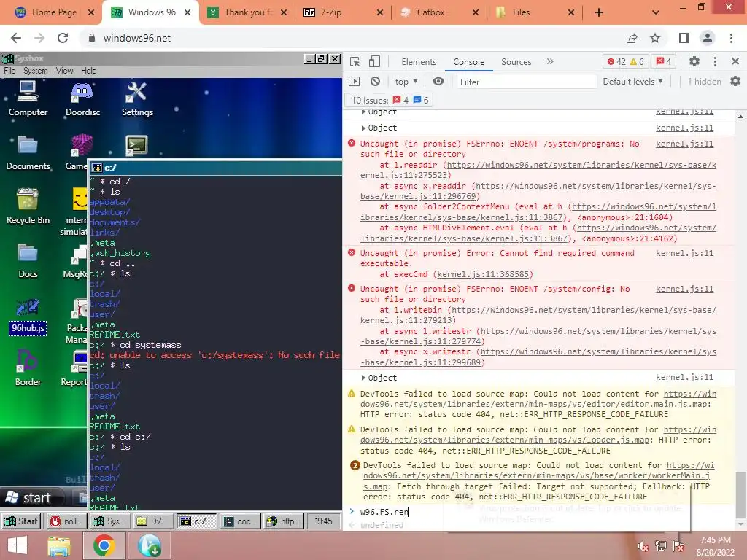Click the noT... taskbar item in Windows 96

coord(66,521)
